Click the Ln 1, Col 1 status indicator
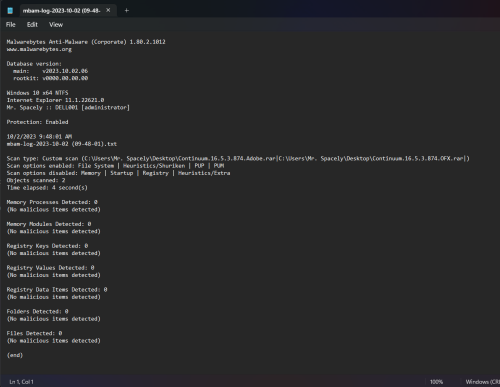This screenshot has width=500, height=387. 21,382
